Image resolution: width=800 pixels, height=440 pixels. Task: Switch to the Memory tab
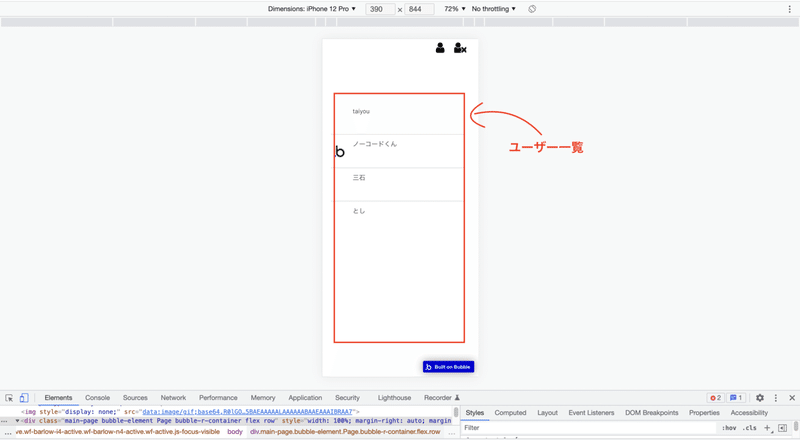pyautogui.click(x=263, y=398)
